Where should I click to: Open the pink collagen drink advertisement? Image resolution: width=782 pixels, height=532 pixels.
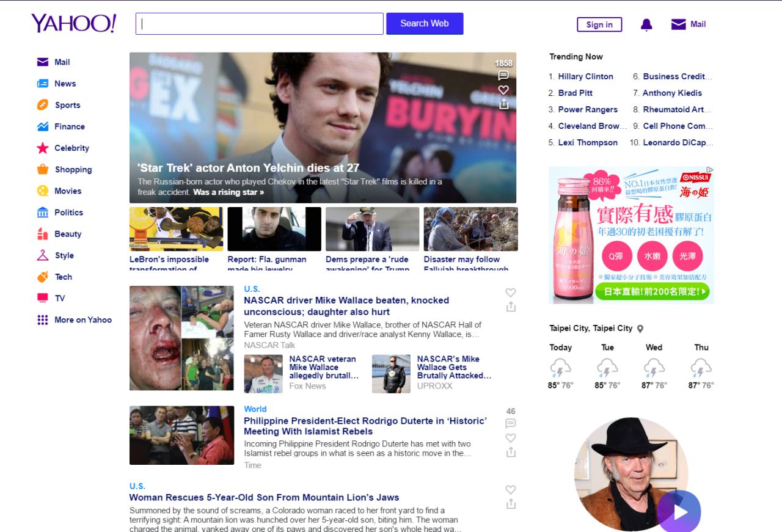pos(631,235)
